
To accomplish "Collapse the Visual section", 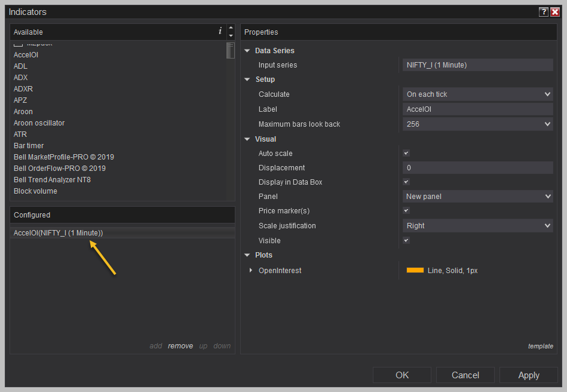I will [x=247, y=139].
